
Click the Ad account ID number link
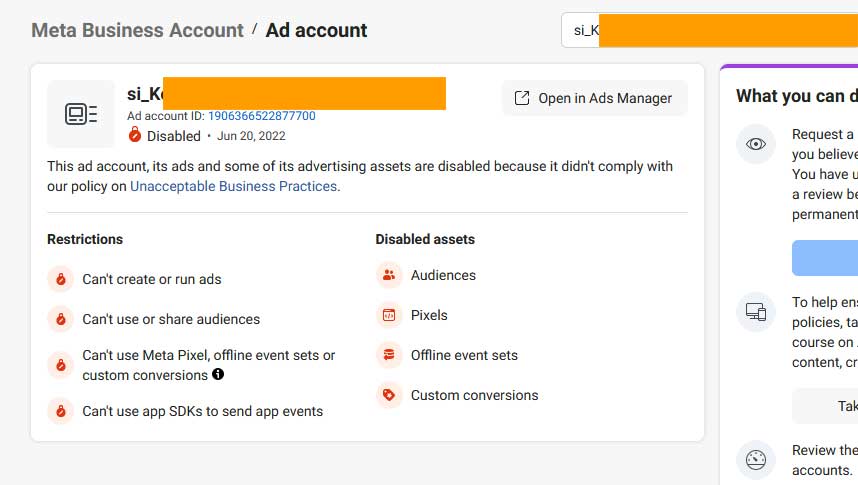262,116
